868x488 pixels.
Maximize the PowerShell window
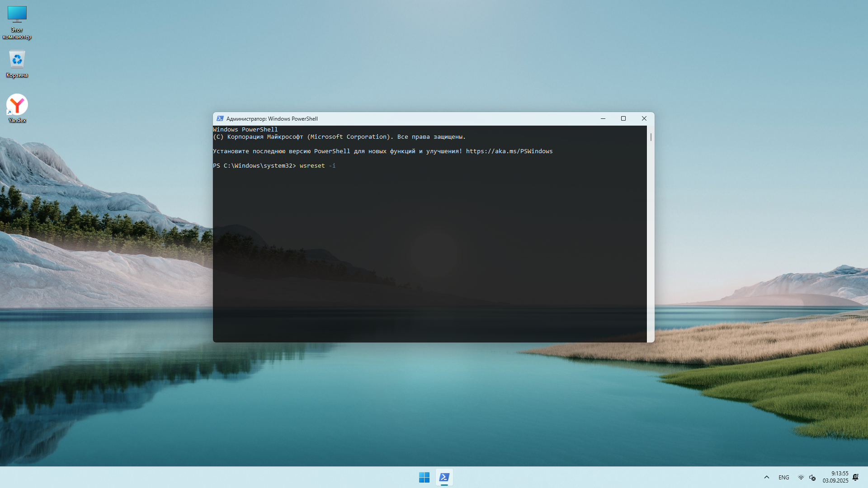pos(623,118)
